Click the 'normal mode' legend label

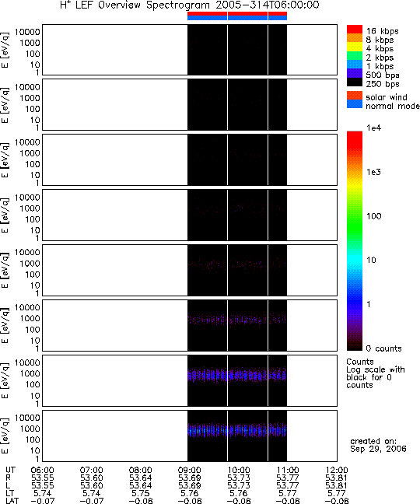pyautogui.click(x=393, y=106)
